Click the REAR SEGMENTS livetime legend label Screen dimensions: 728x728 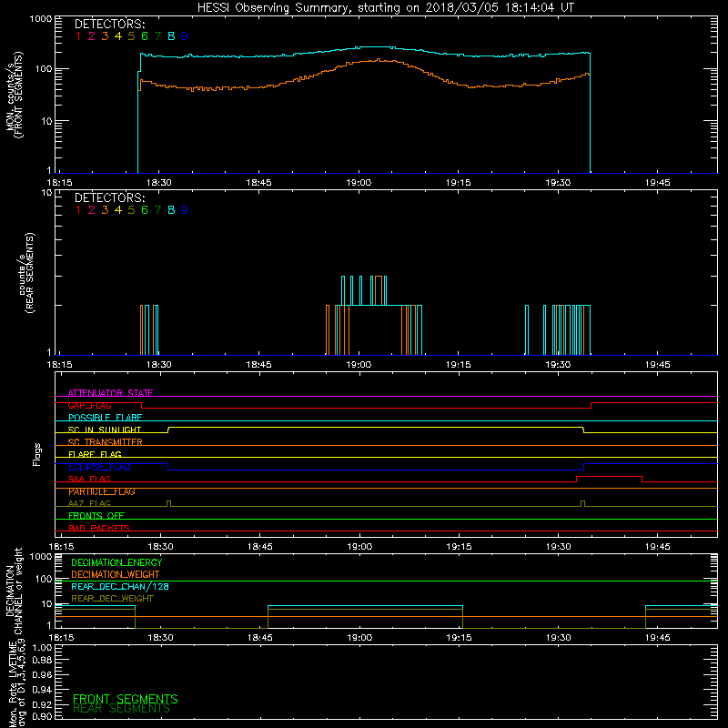point(121,709)
